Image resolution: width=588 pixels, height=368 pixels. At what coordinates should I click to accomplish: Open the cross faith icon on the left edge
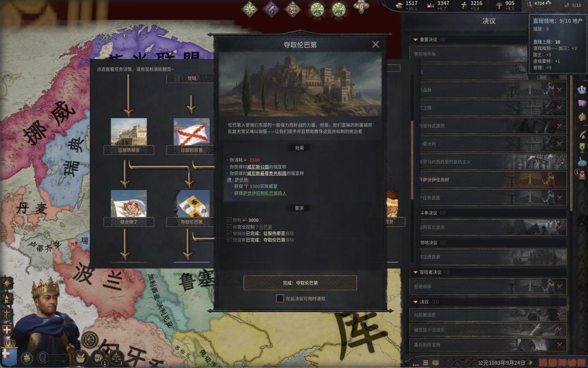[x=6, y=314]
